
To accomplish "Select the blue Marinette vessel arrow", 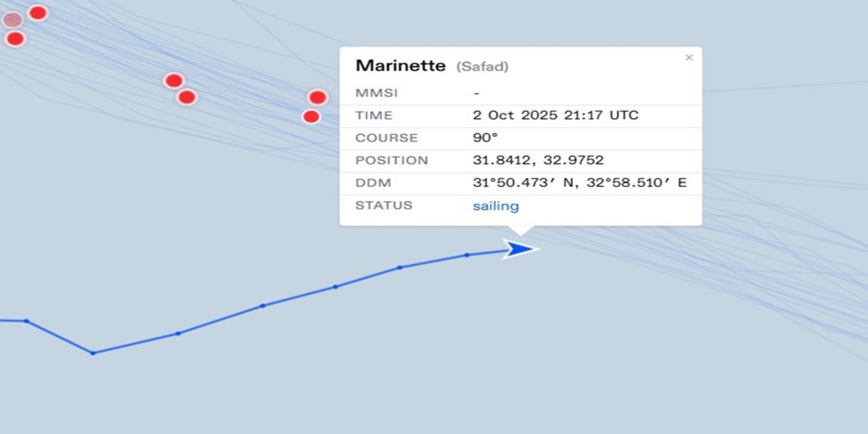I will pyautogui.click(x=519, y=249).
